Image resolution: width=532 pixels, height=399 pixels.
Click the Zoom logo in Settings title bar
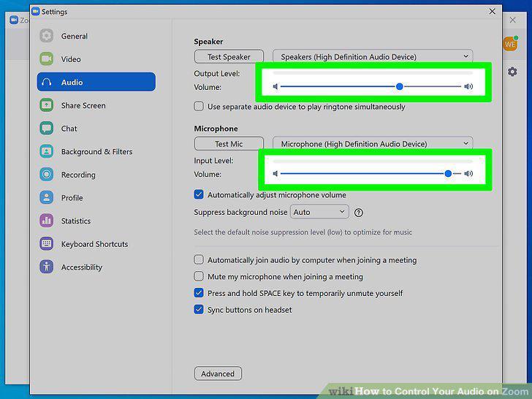pos(35,11)
